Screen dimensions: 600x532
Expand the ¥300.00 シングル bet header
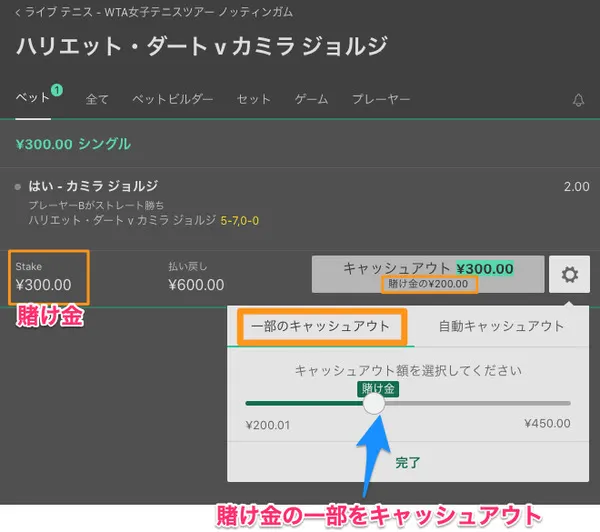[x=73, y=144]
